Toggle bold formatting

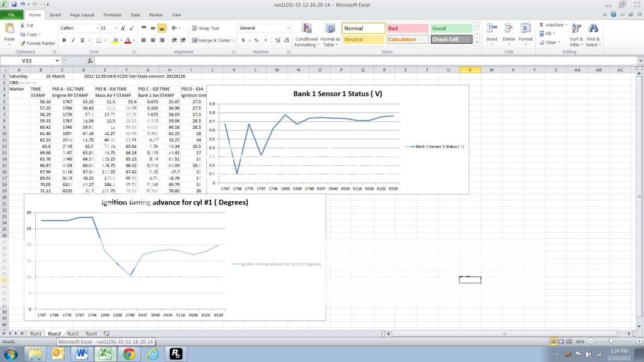(x=65, y=40)
